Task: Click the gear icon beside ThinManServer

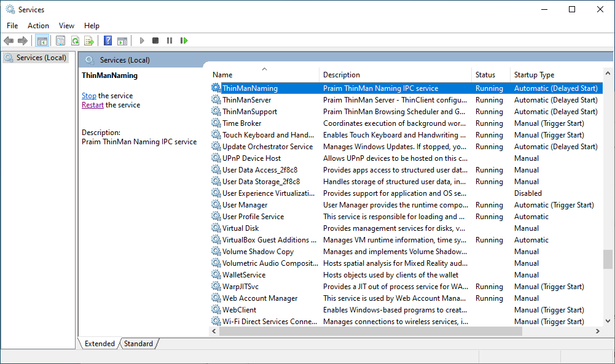Action: 216,99
